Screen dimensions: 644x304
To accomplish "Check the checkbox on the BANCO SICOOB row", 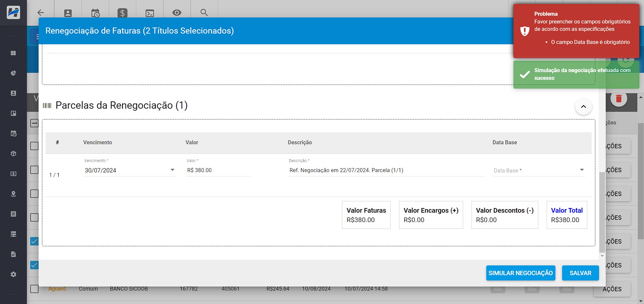I will coord(34,289).
